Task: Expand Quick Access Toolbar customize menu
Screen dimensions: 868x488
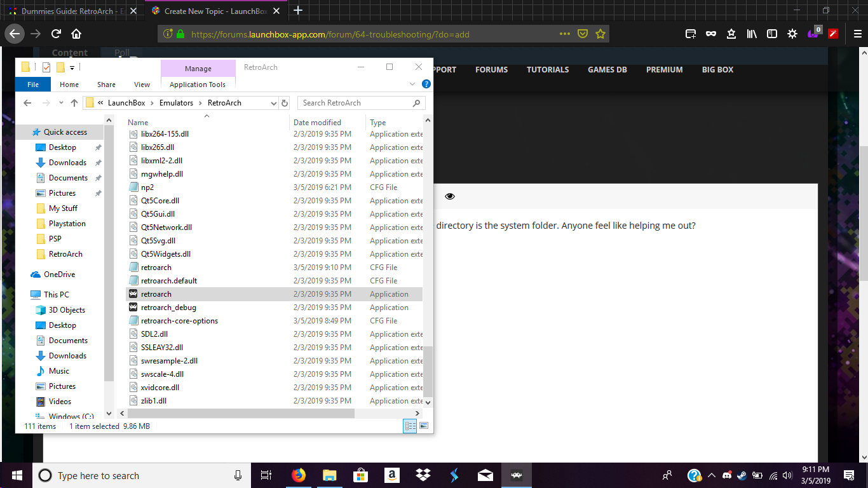Action: (72, 67)
